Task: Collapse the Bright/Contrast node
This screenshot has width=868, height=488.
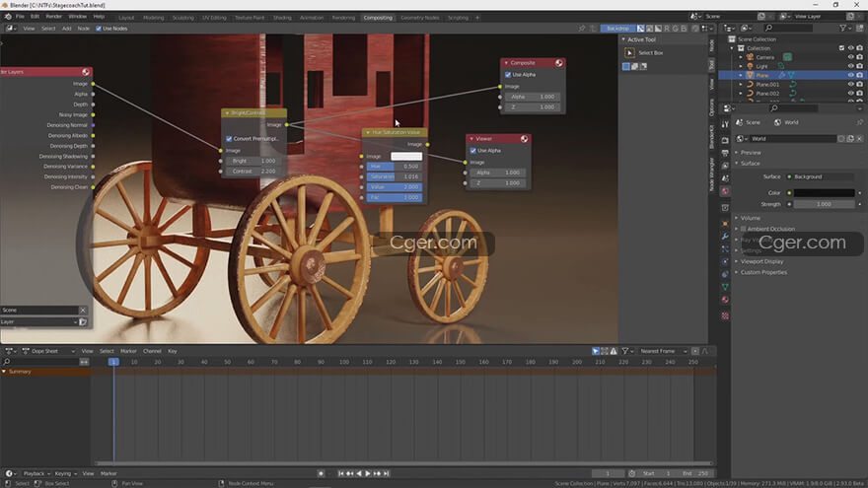Action: click(x=227, y=112)
